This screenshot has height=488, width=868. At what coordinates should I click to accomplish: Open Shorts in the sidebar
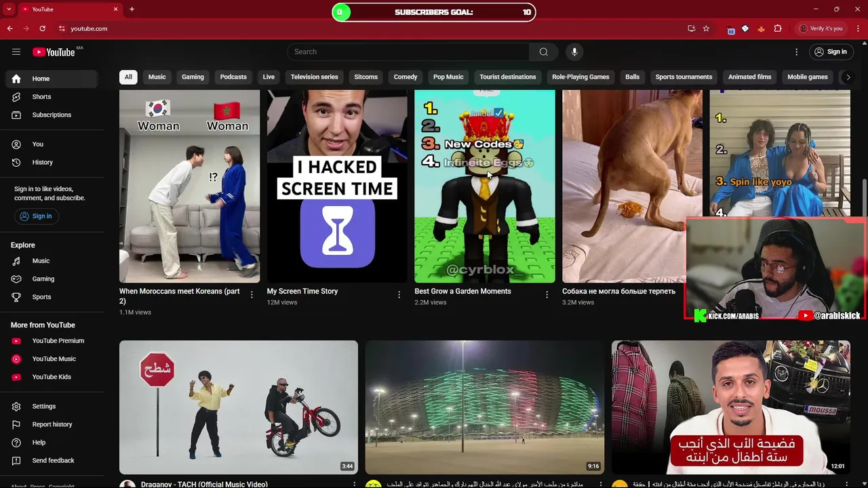[52, 97]
